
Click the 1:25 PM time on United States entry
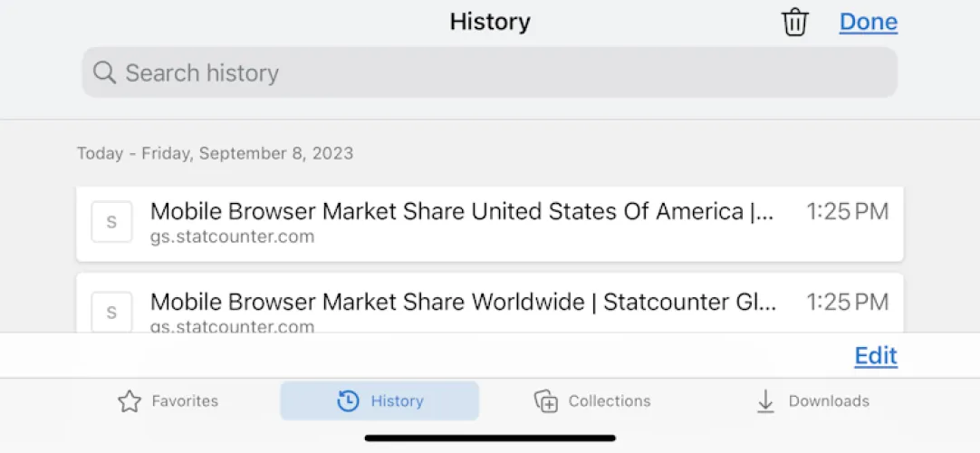[x=848, y=212]
